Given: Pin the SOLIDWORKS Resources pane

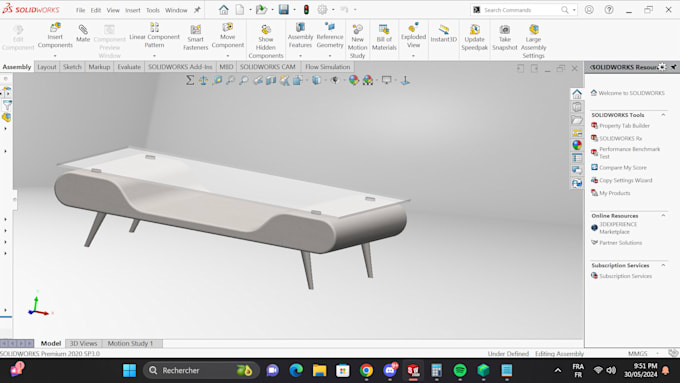Looking at the screenshot, I should [673, 67].
